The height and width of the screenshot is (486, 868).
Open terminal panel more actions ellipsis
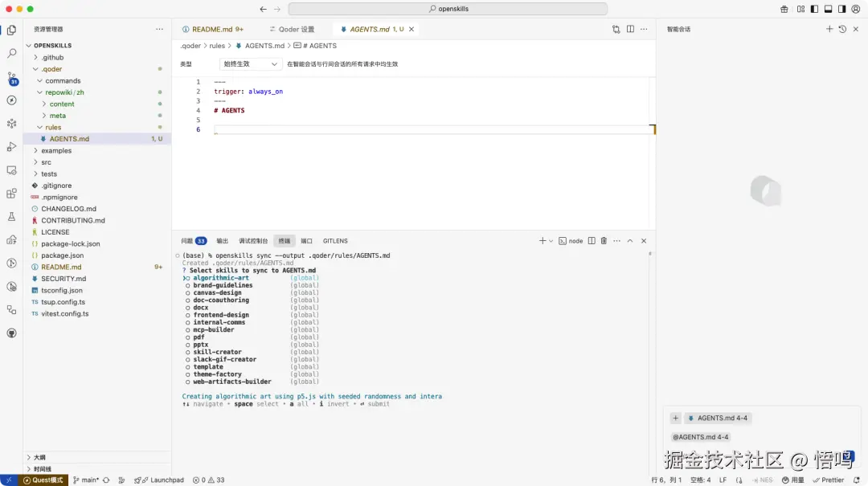click(x=616, y=241)
